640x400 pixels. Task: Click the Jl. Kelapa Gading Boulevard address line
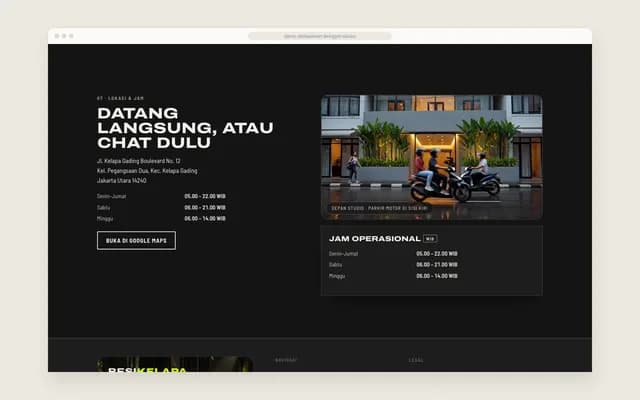tap(139, 161)
